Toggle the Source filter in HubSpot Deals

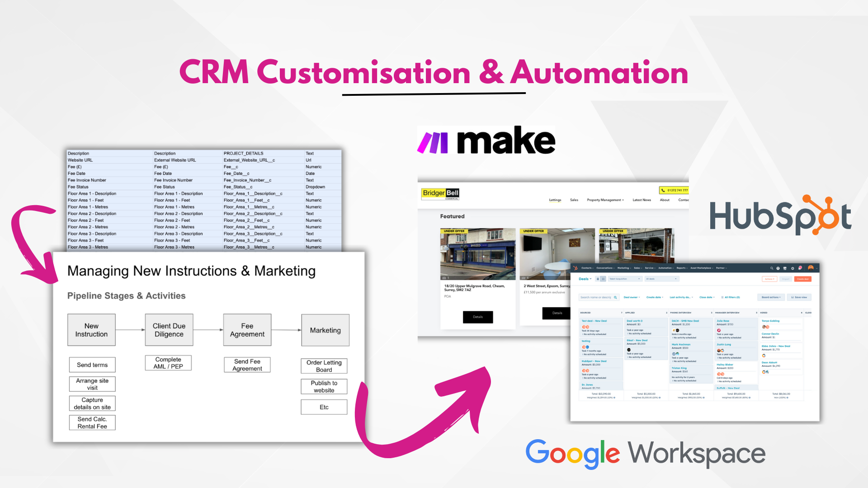coord(587,312)
